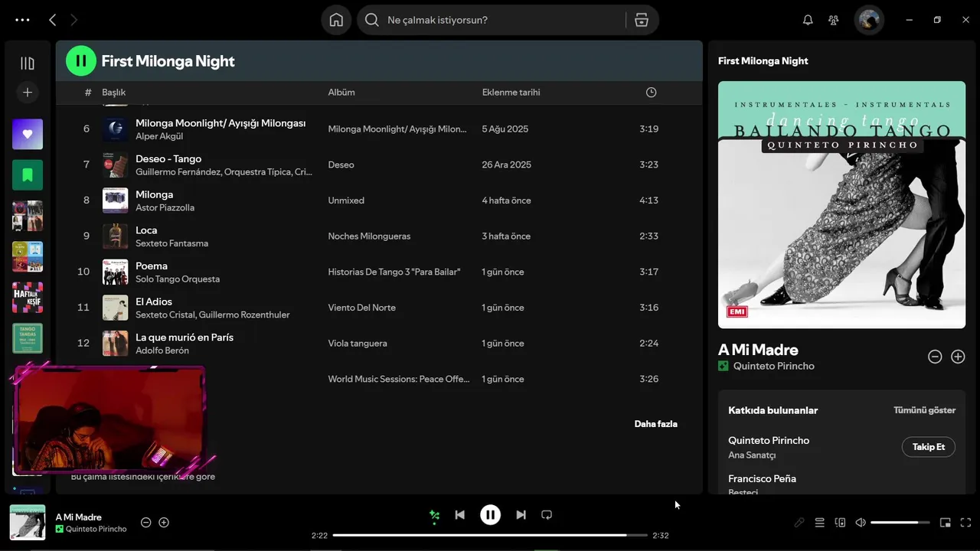
Task: Select track 'Loca'
Action: [146, 230]
